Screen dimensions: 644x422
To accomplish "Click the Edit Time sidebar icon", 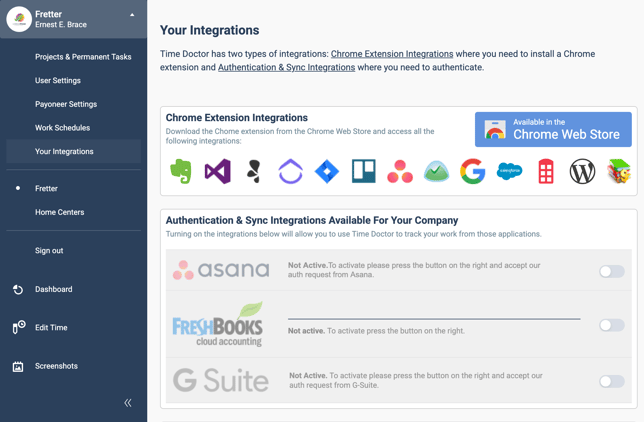I will tap(18, 327).
